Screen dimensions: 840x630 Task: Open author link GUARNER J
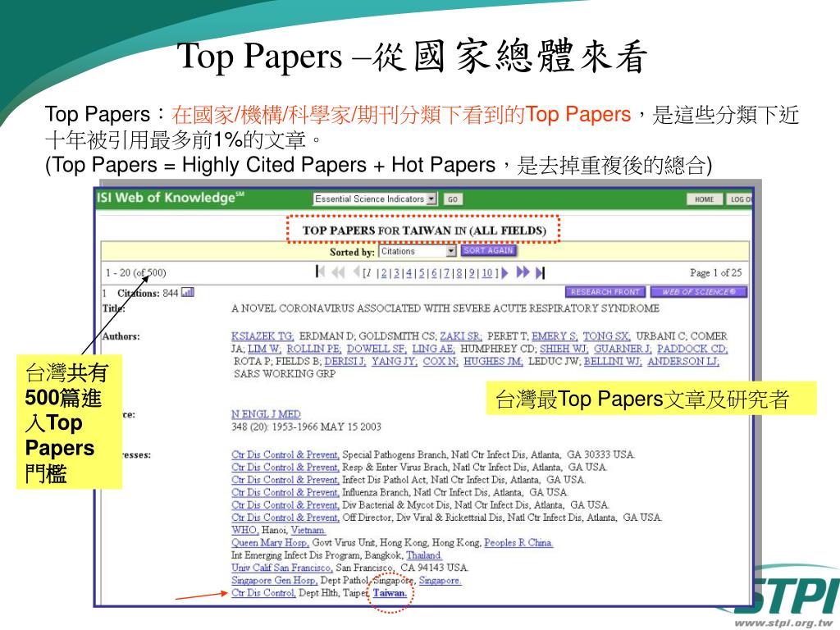click(623, 349)
